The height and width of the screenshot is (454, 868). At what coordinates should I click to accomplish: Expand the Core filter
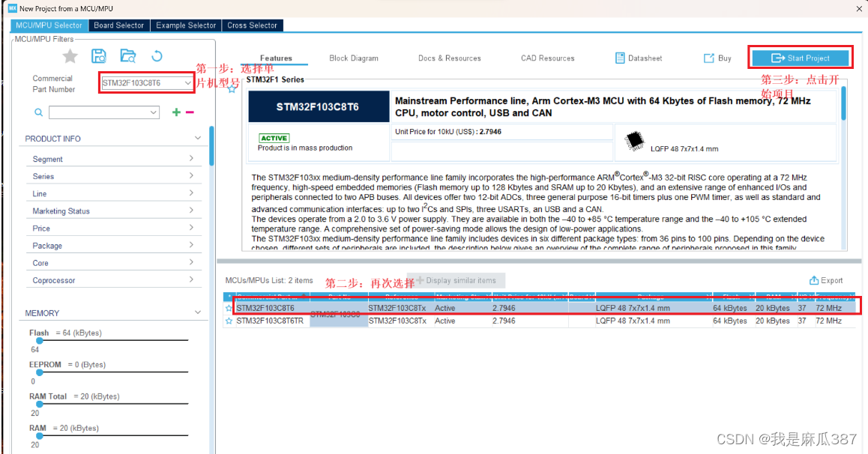[x=191, y=263]
